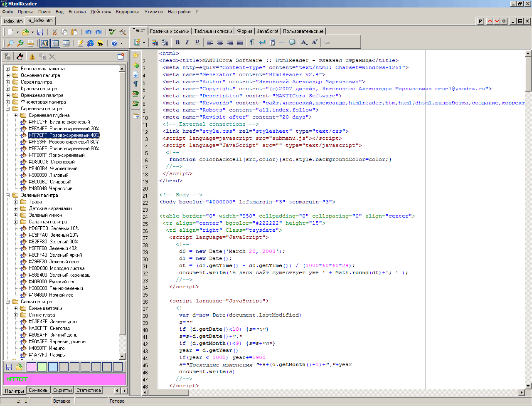Open the dropdown arrow next to Open folder
The image size is (532, 406).
32,32
